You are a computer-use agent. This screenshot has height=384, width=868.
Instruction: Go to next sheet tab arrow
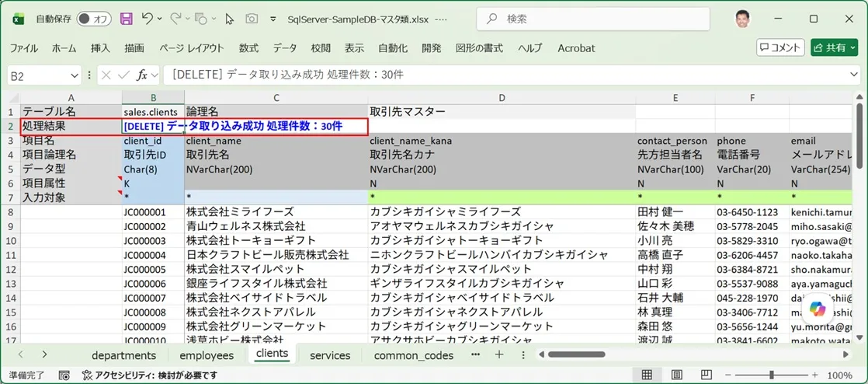(x=44, y=354)
